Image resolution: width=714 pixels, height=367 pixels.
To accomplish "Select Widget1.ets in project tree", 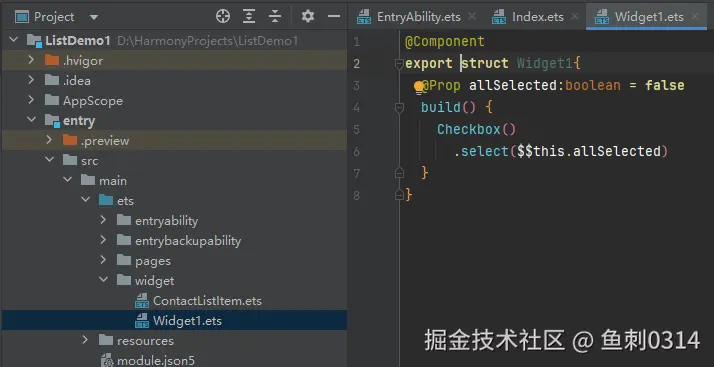I will [x=187, y=321].
